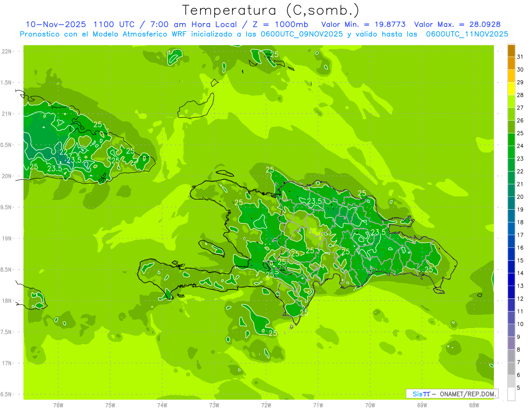Click the '21N' latitude axis label

[8, 114]
